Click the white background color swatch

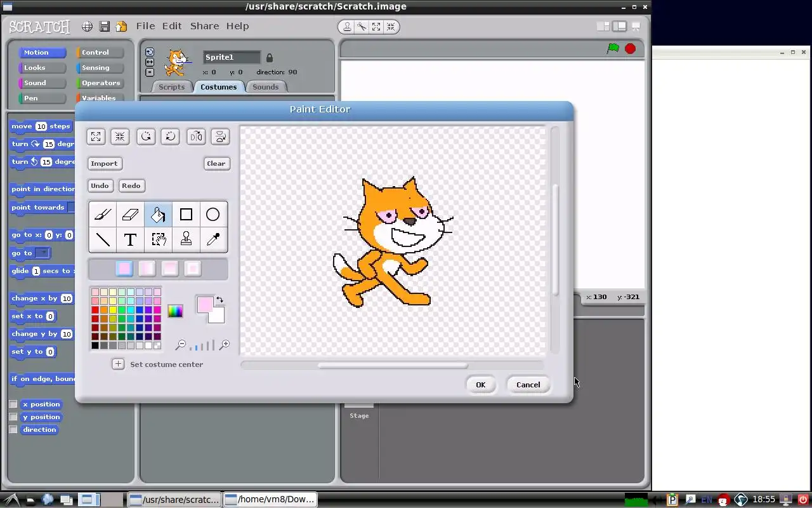[218, 316]
